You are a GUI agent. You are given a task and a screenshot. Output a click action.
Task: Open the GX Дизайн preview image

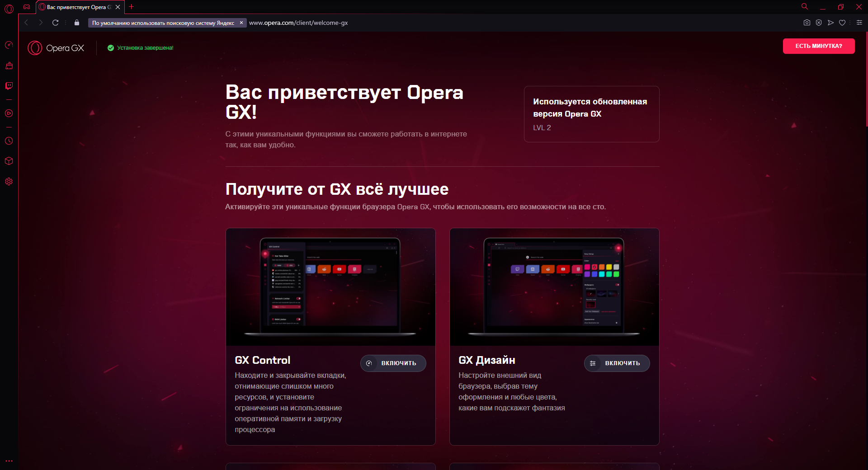click(554, 287)
